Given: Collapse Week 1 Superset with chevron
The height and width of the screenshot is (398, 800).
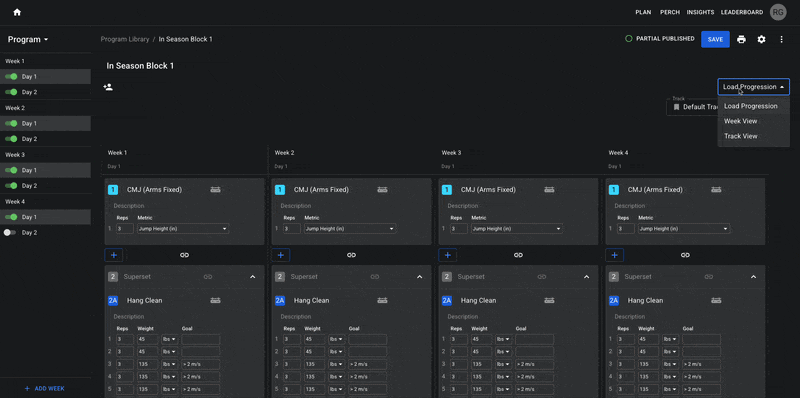Looking at the screenshot, I should (x=253, y=277).
